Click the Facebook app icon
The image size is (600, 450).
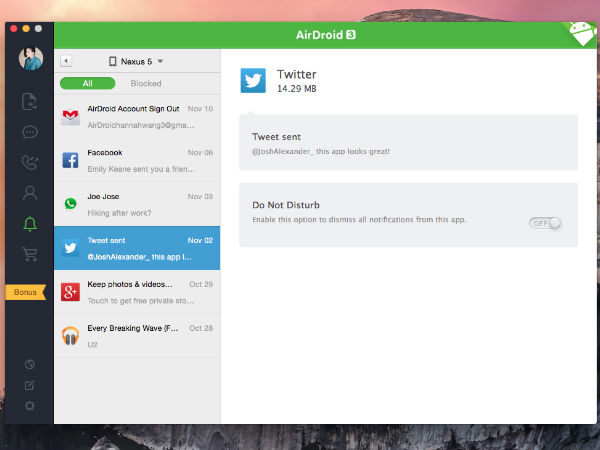coord(70,160)
